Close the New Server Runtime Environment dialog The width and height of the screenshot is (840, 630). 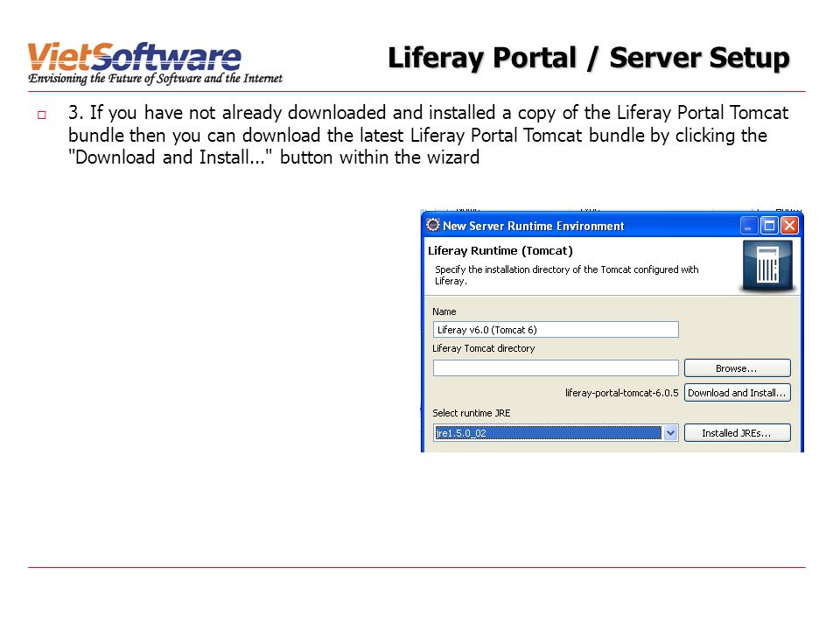pyautogui.click(x=789, y=226)
